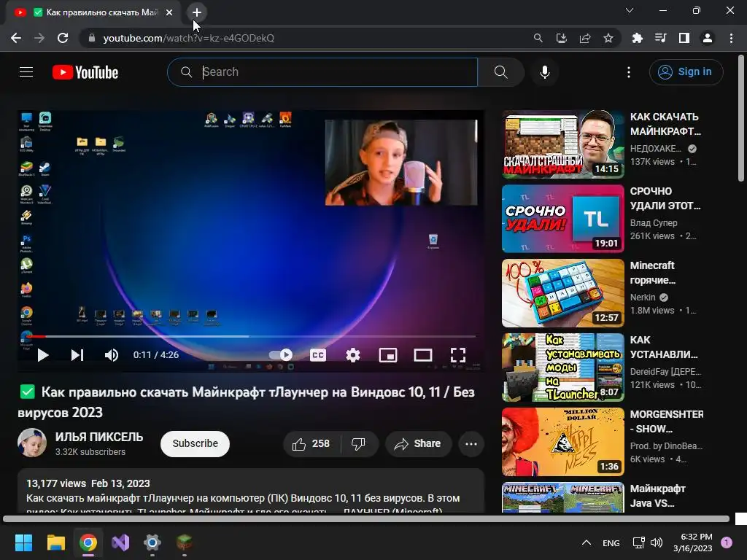Click the vertical page scrollbar
Viewport: 747px width, 560px height.
click(x=741, y=118)
